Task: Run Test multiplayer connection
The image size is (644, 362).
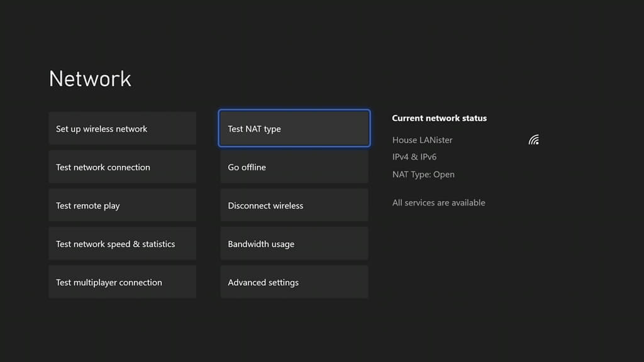Action: click(122, 282)
